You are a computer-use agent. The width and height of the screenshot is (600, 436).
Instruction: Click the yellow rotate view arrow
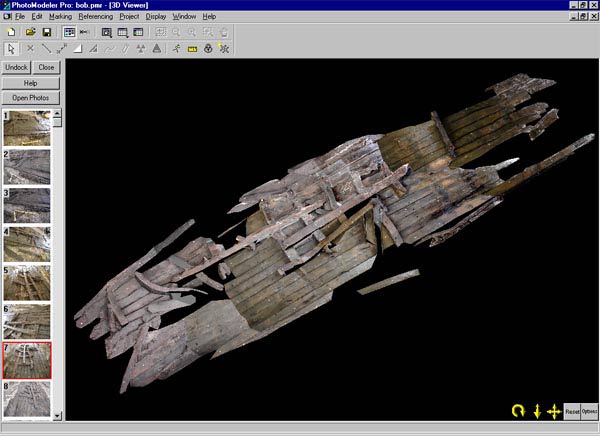click(x=518, y=412)
